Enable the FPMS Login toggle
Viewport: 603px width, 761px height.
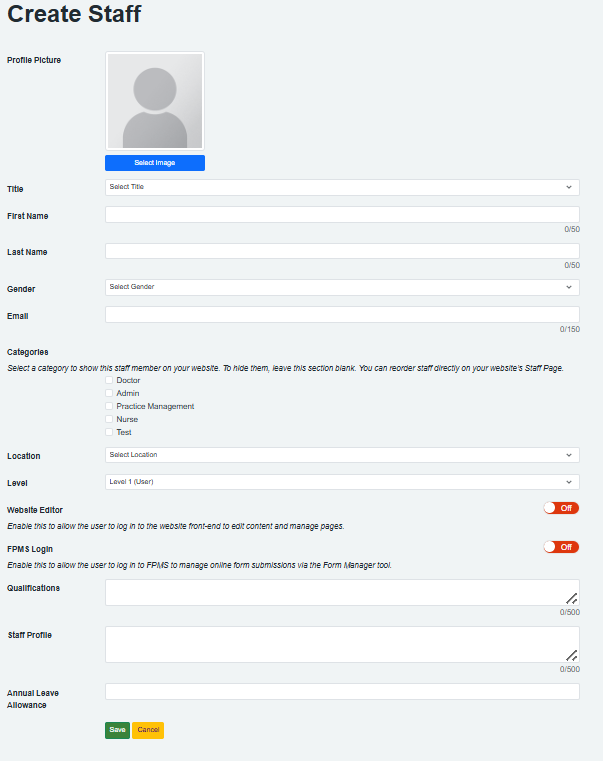tap(561, 547)
